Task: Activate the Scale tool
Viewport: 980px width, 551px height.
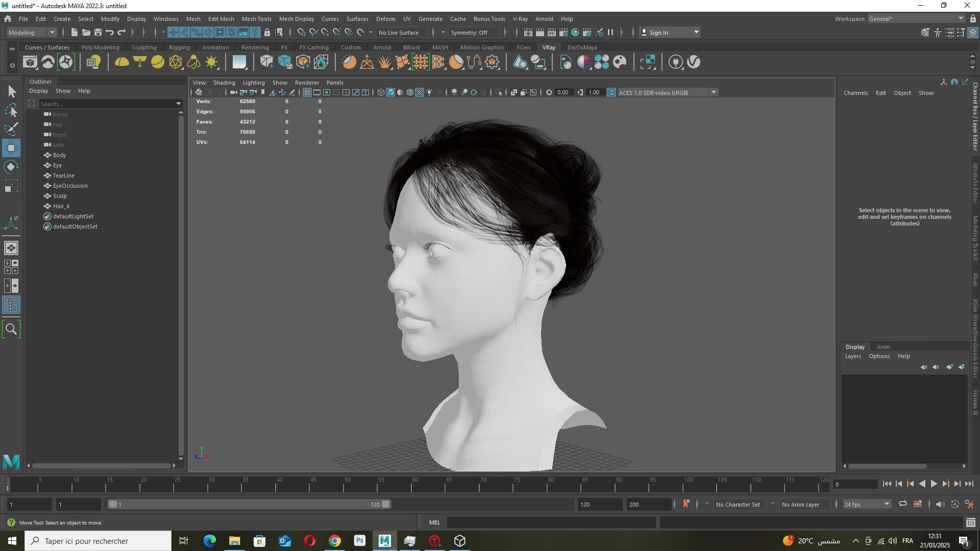Action: (x=11, y=186)
